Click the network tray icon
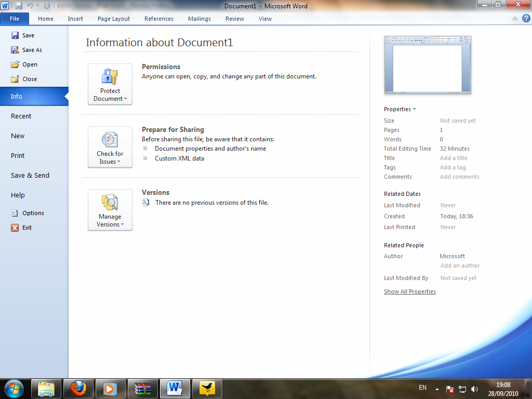Viewport: 532px width, 399px height. pos(462,389)
